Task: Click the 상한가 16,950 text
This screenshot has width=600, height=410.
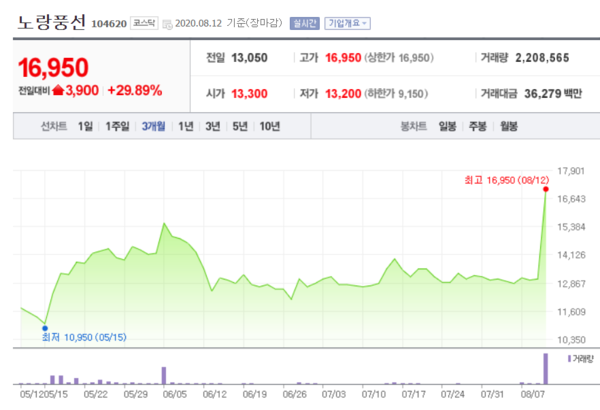Action: pos(399,58)
